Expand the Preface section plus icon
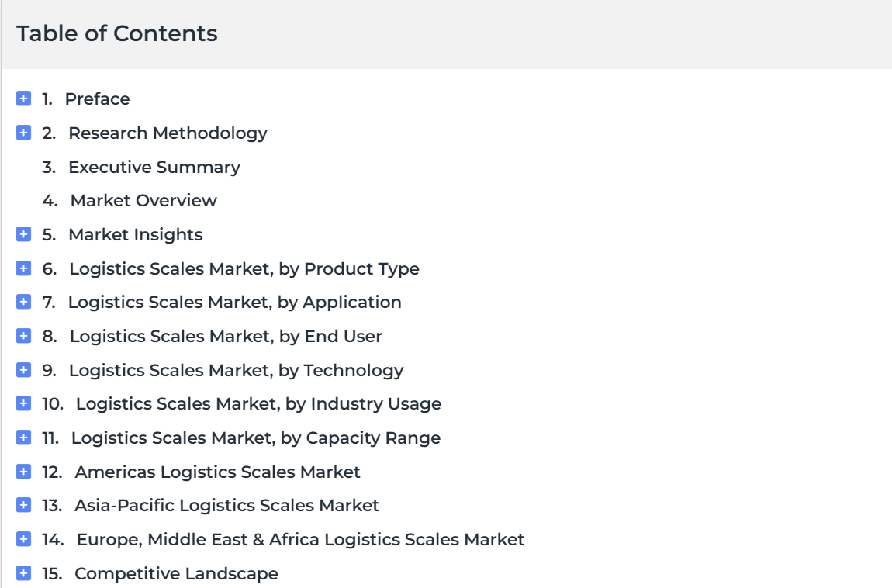This screenshot has width=892, height=588. click(23, 99)
